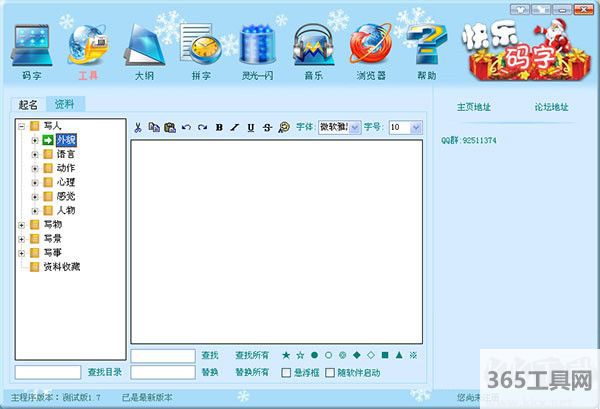
Task: Open the 浏览器 browser icon
Action: (x=370, y=47)
